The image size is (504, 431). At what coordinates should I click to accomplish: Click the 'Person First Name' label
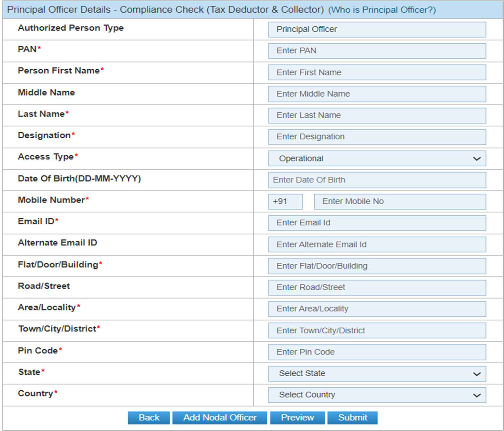59,71
